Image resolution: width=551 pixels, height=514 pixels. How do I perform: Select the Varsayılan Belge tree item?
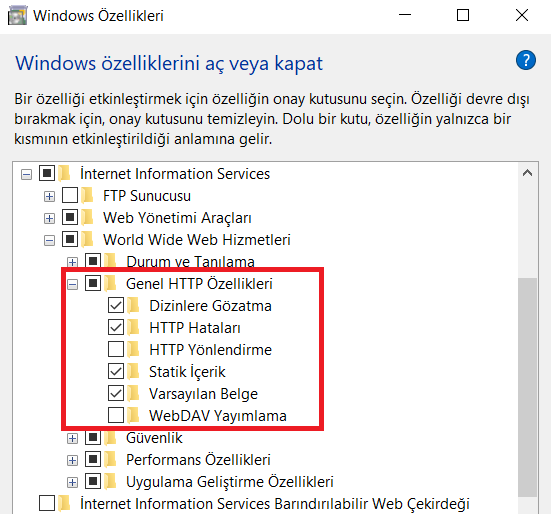203,394
